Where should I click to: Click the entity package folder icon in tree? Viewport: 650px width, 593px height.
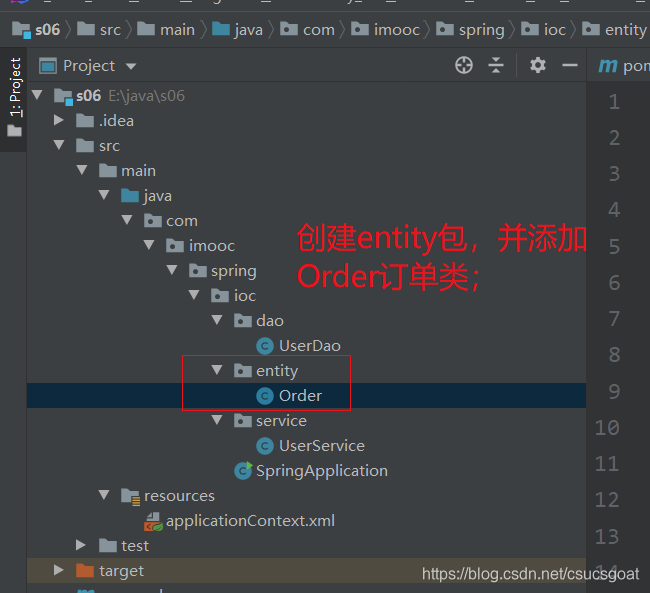[243, 370]
